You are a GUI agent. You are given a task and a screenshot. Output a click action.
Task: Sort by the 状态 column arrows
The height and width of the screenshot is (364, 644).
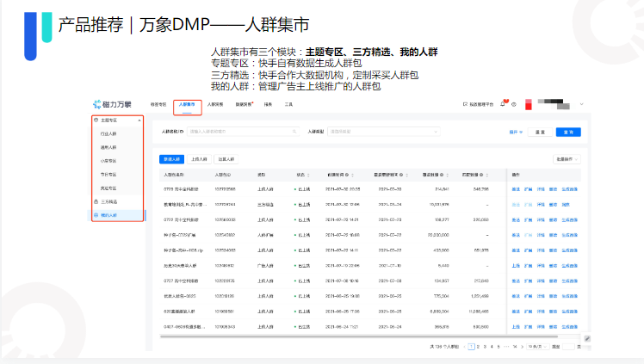[308, 175]
